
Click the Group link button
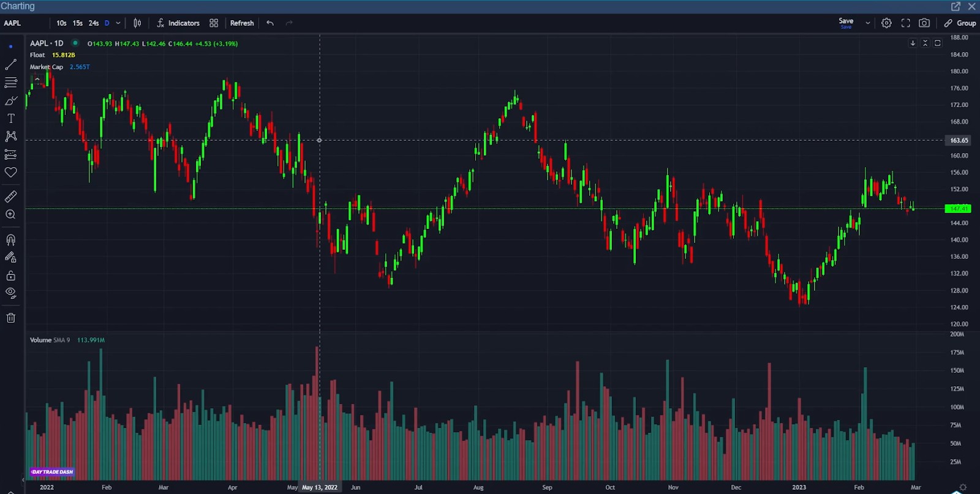click(960, 23)
